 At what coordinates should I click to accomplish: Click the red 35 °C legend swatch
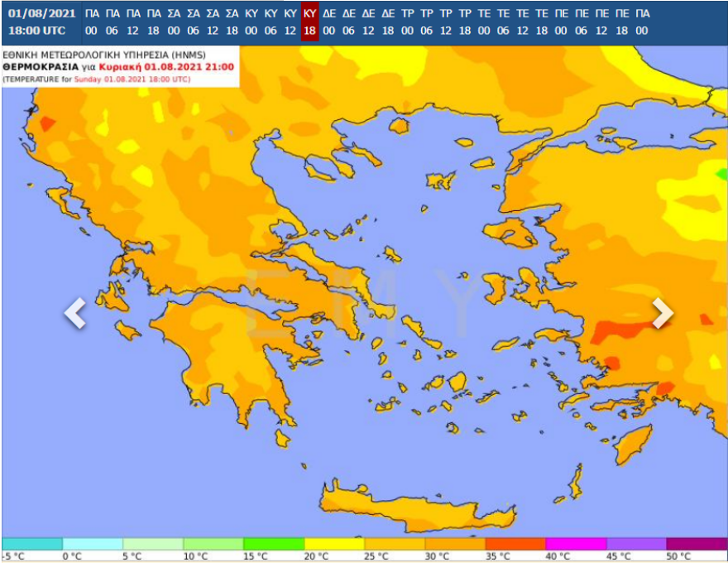(515, 544)
